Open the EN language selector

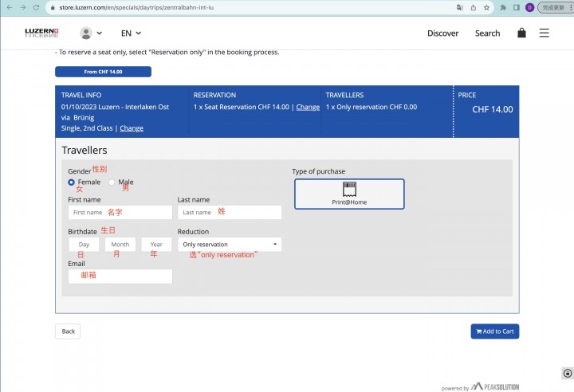pyautogui.click(x=131, y=33)
